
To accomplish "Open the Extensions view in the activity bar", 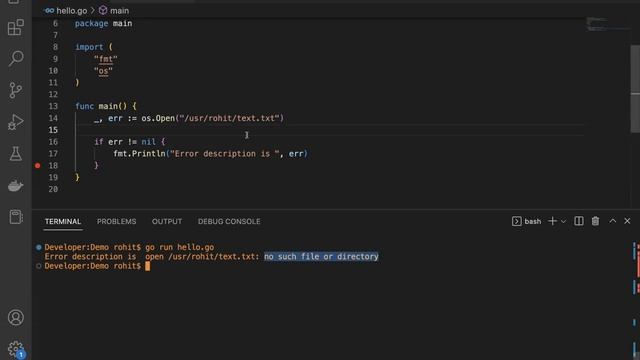I will point(16,27).
